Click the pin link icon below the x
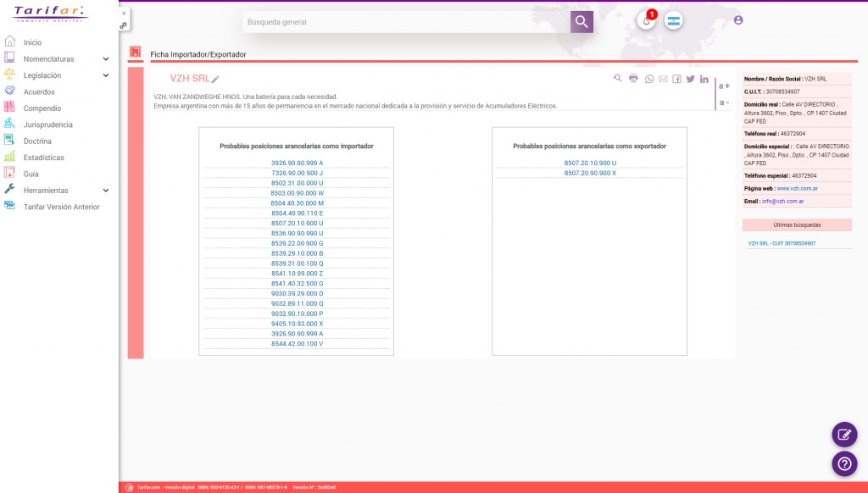Viewport: 868px width, 493px height. (124, 25)
